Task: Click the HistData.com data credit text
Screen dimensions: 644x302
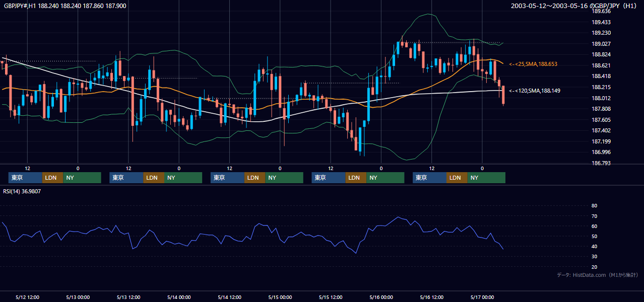Action: pyautogui.click(x=598, y=275)
